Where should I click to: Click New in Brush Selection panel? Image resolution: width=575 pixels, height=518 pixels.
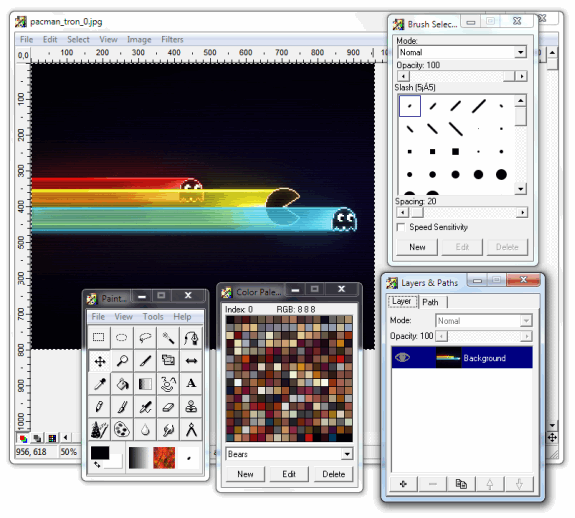(417, 247)
